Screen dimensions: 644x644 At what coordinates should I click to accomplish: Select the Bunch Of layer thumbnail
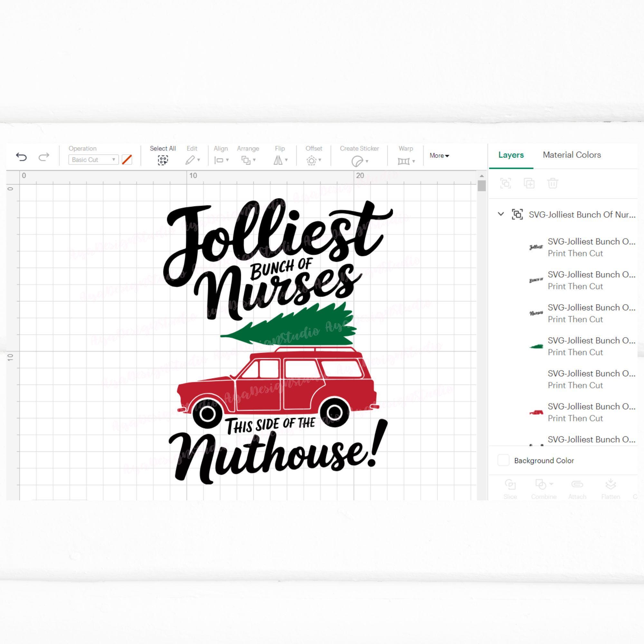pyautogui.click(x=536, y=280)
